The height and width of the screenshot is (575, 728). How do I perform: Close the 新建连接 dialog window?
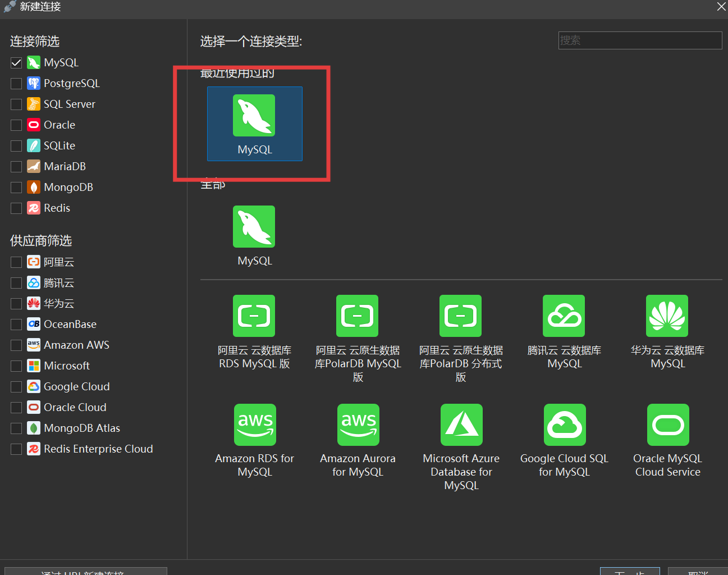tap(721, 7)
